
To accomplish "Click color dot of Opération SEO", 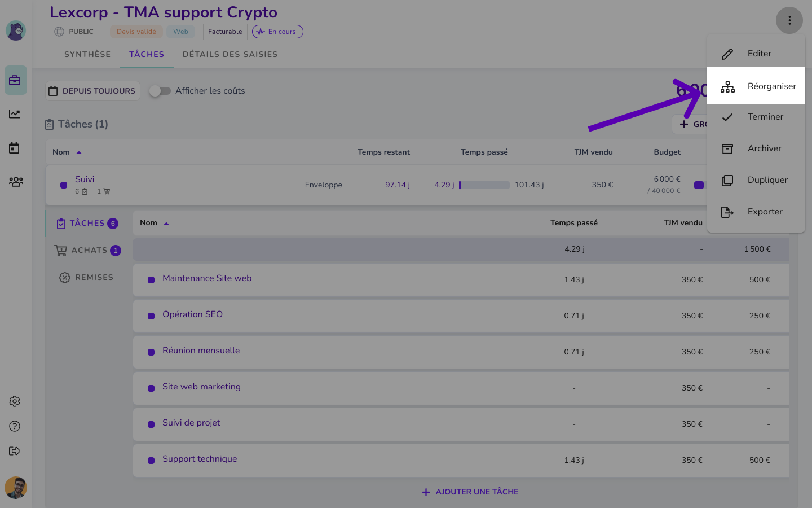I will point(151,316).
